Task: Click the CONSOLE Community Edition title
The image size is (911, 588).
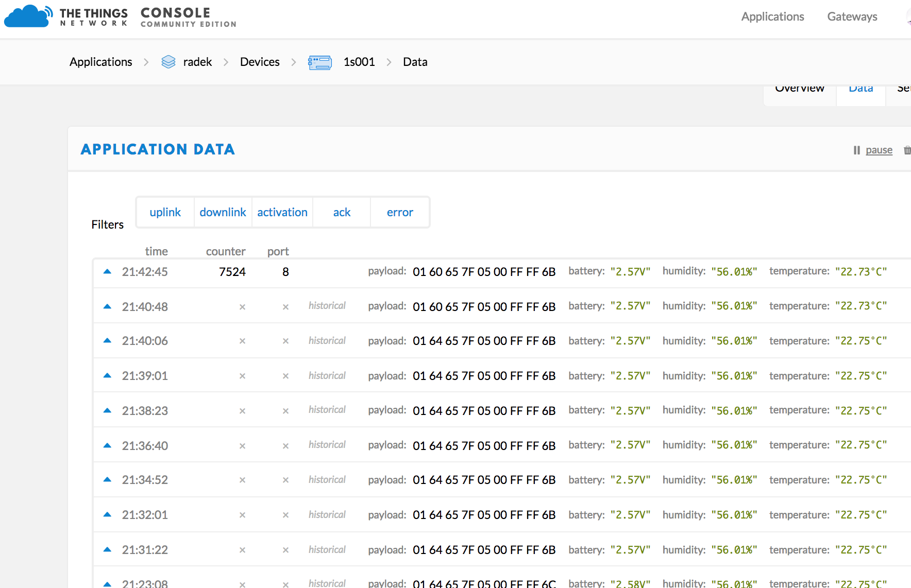Action: 189,16
